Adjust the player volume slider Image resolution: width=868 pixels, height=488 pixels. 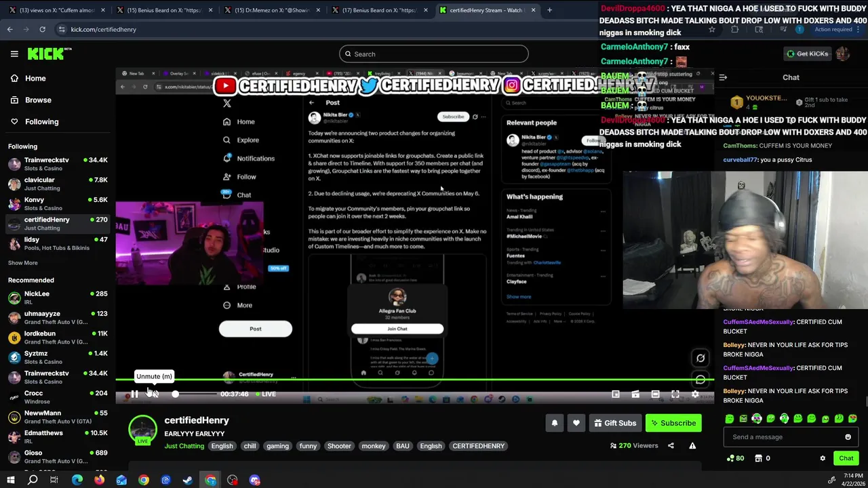(x=193, y=394)
